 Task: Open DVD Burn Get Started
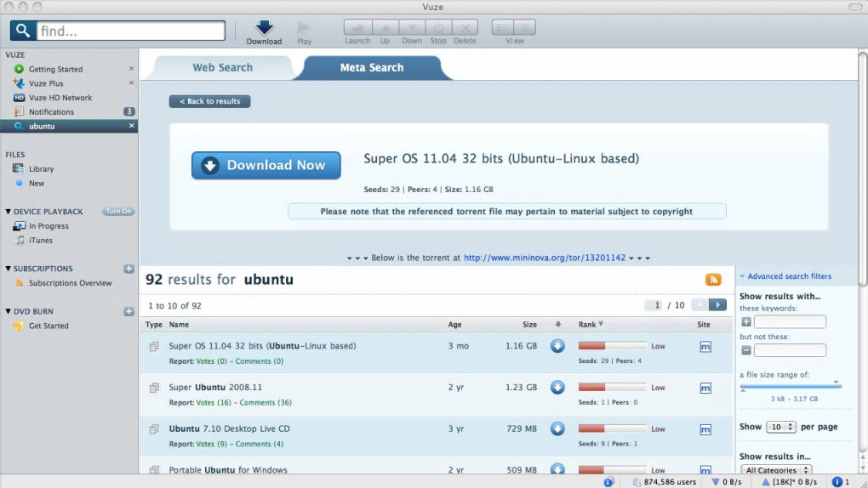point(49,326)
